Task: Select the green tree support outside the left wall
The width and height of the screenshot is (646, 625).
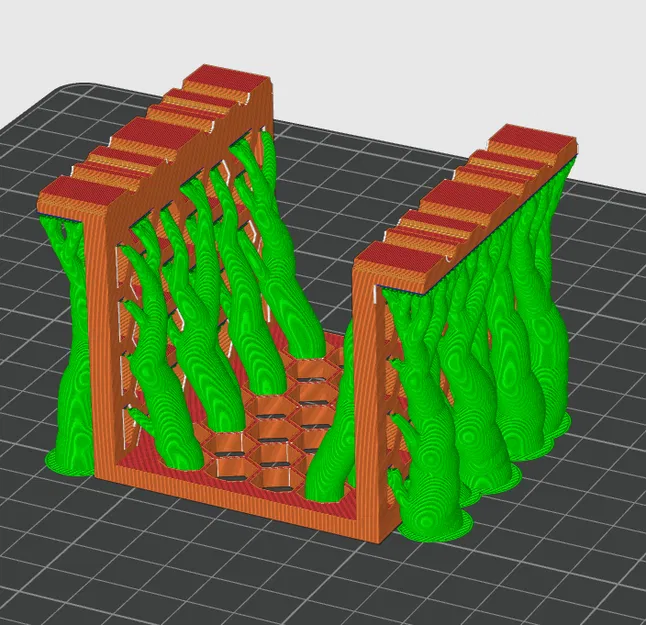Action: [x=68, y=346]
